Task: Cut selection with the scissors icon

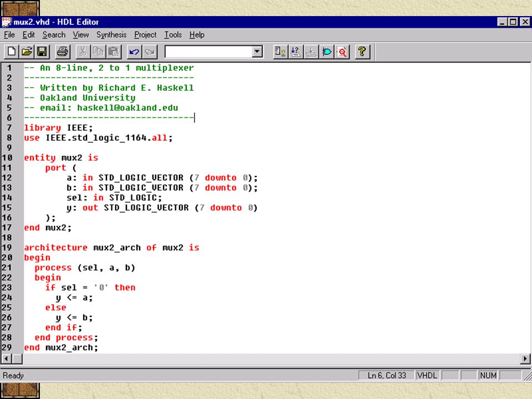Action: (83, 52)
